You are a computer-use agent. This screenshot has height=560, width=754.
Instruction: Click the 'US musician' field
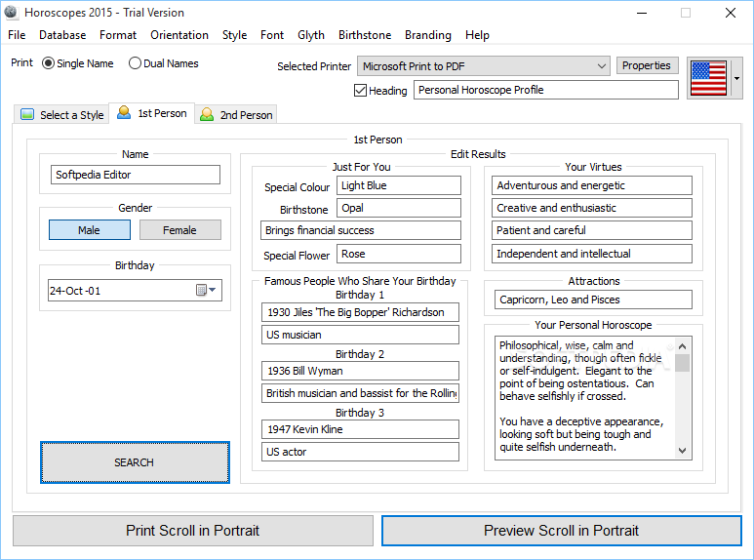pos(360,335)
